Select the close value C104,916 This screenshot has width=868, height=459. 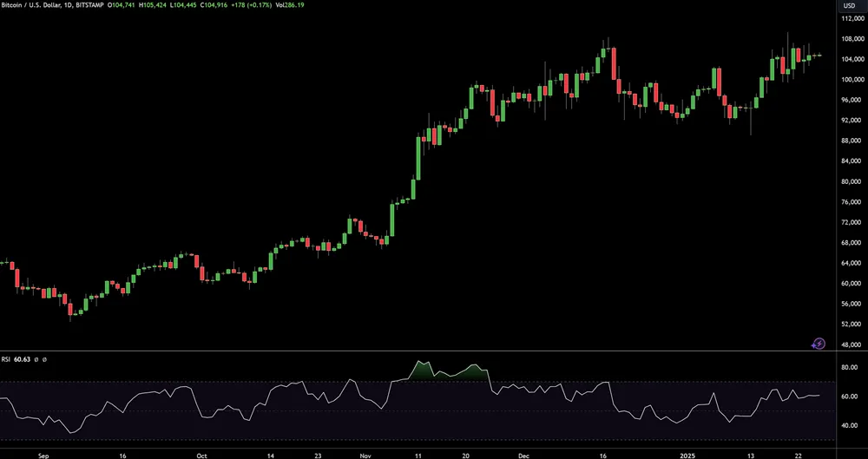214,4
